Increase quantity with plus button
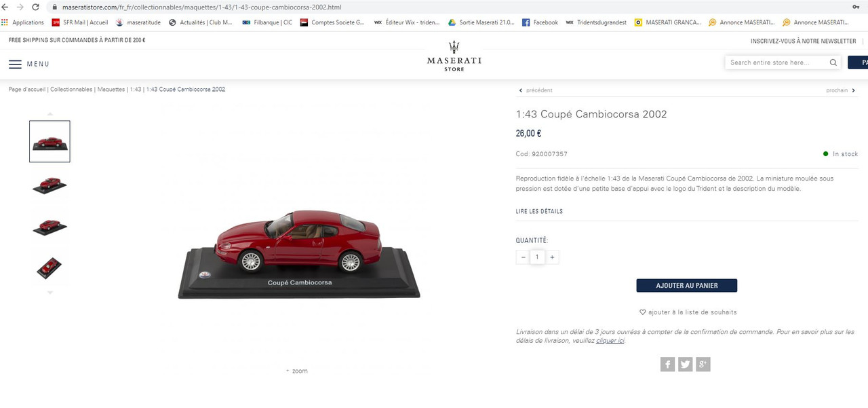868x408 pixels. [x=552, y=257]
